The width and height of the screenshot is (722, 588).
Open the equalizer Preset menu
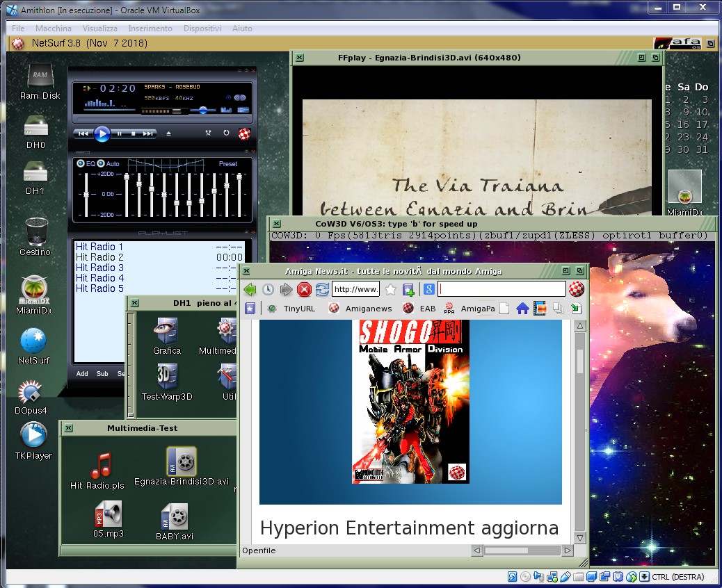pos(228,164)
